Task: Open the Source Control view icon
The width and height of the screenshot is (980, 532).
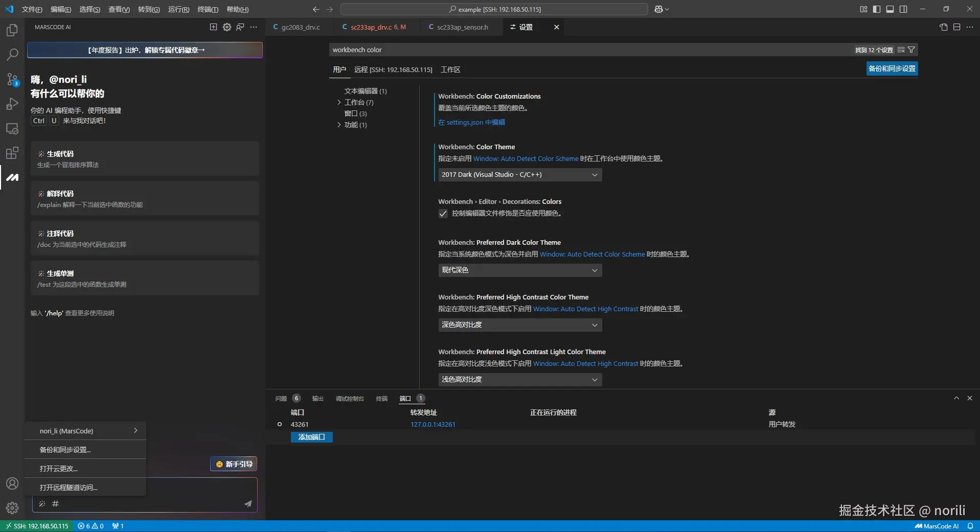Action: pyautogui.click(x=12, y=79)
